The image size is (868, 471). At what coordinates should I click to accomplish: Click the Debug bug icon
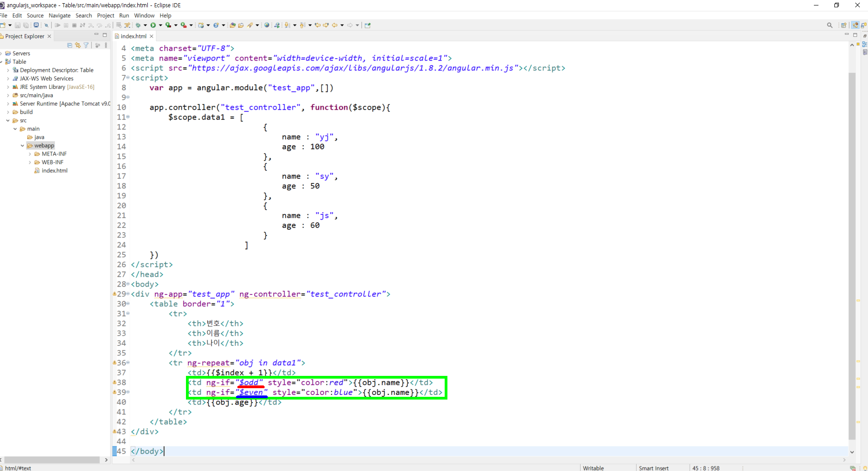138,25
